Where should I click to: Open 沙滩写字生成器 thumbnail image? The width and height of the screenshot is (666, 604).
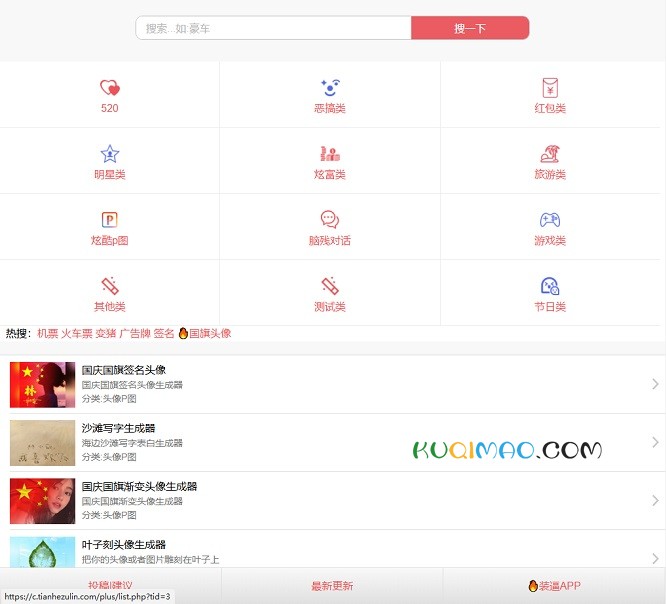42,443
